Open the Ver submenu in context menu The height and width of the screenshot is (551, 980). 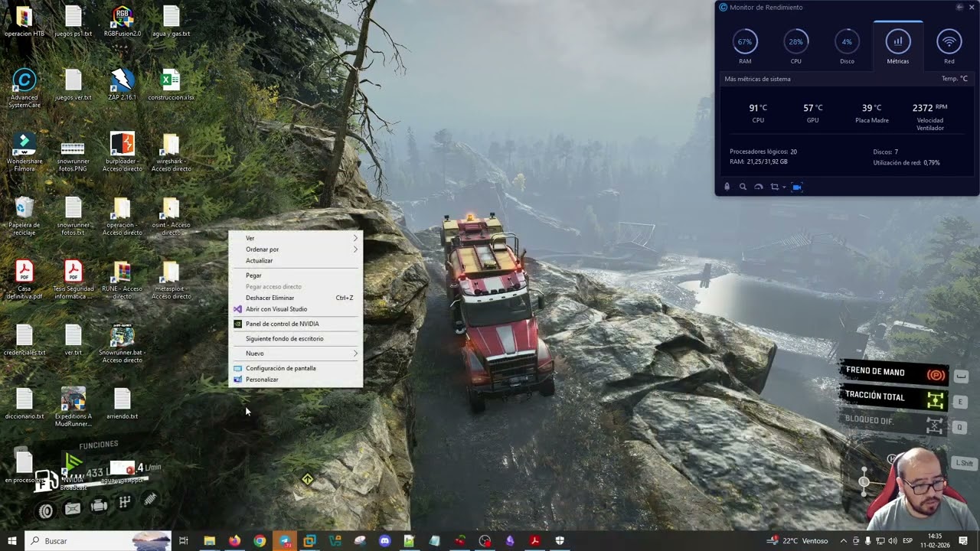296,238
